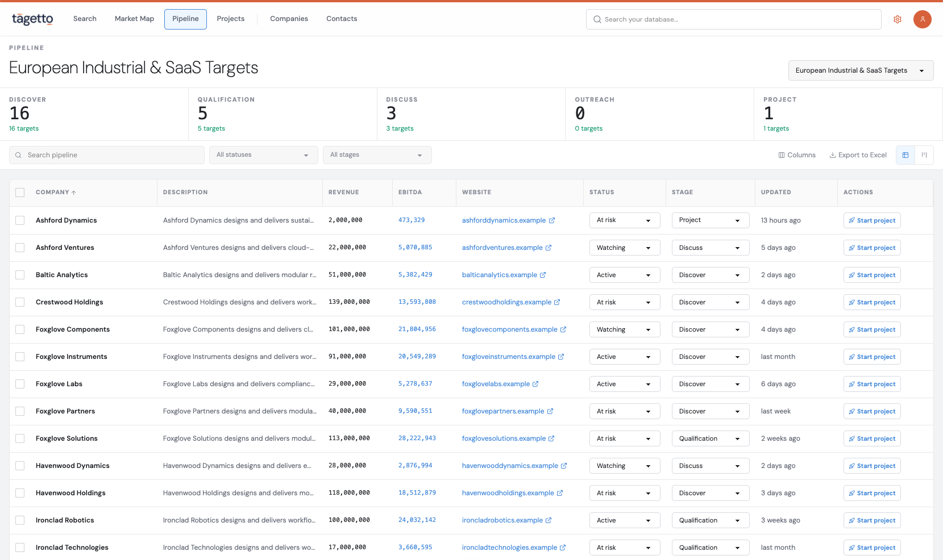Open the user profile avatar

point(923,19)
